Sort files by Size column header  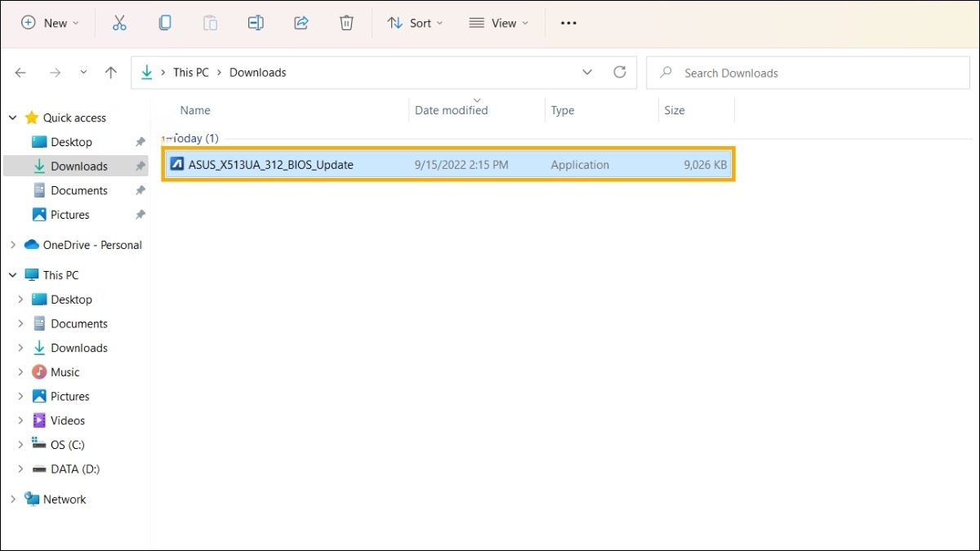675,110
